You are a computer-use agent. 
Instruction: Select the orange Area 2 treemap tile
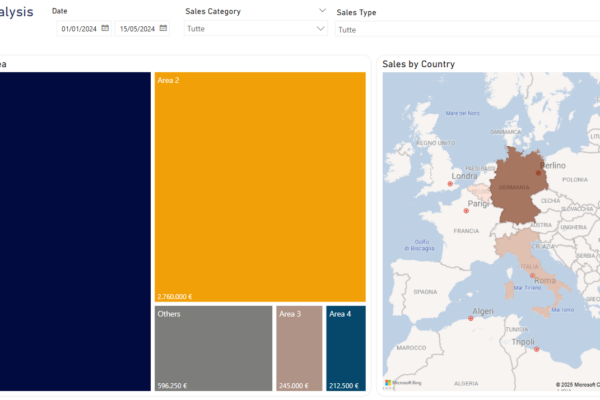(x=260, y=187)
